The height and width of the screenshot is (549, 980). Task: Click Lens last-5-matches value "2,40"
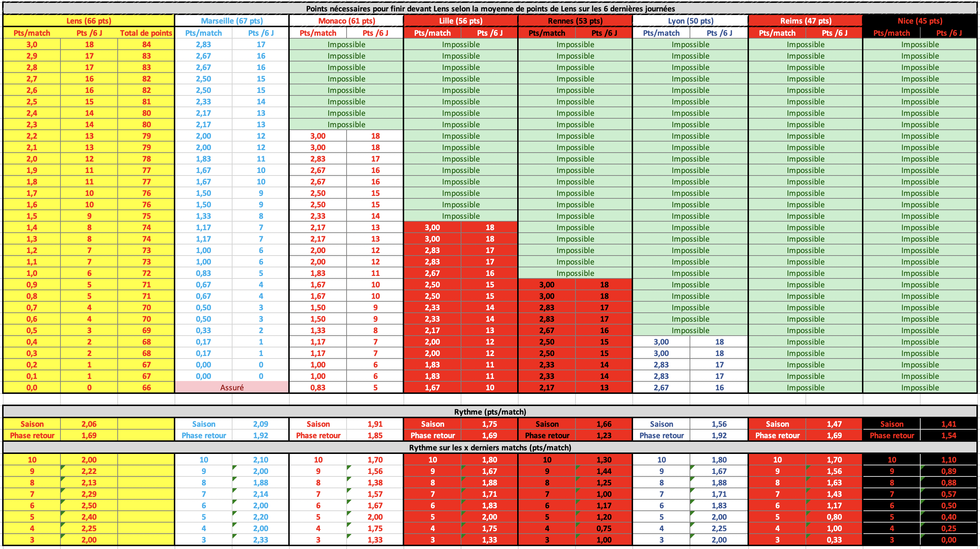tap(89, 517)
